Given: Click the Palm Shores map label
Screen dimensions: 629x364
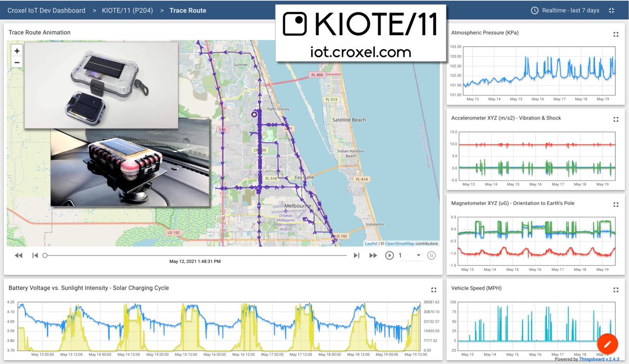Looking at the screenshot, I should [x=279, y=109].
